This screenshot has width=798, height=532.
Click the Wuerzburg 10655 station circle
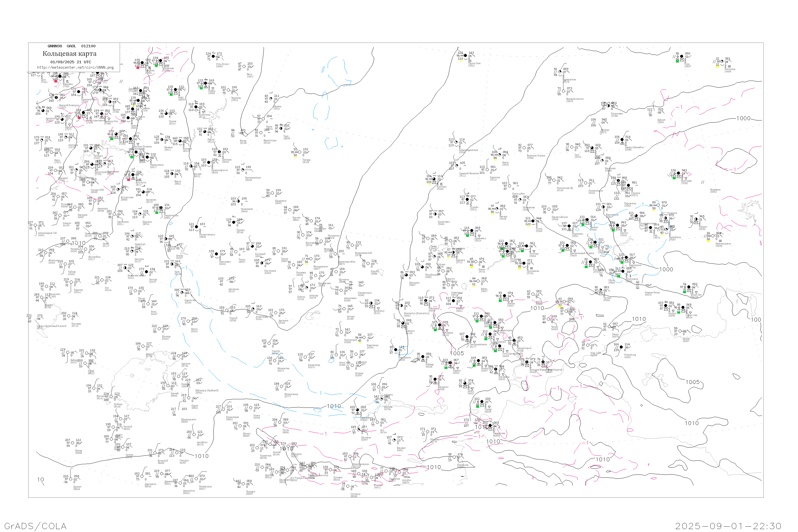tap(621, 347)
